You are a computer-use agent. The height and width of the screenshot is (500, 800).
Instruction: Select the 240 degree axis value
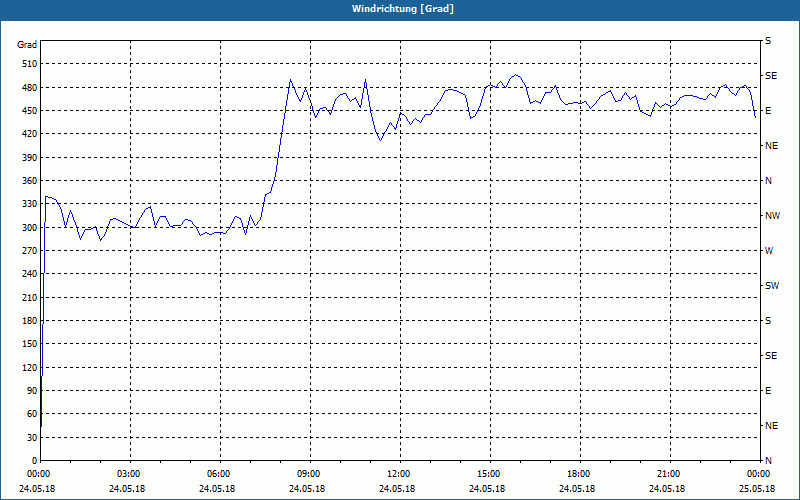coord(30,274)
